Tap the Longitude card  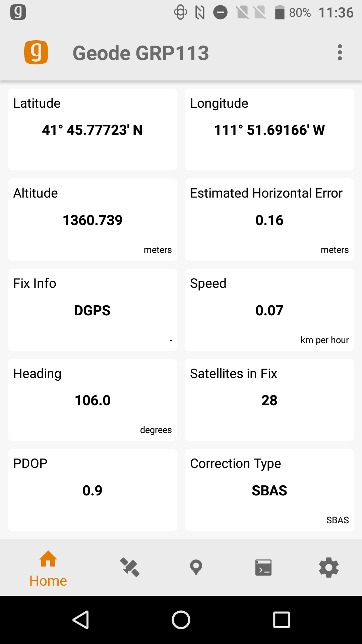[269, 129]
